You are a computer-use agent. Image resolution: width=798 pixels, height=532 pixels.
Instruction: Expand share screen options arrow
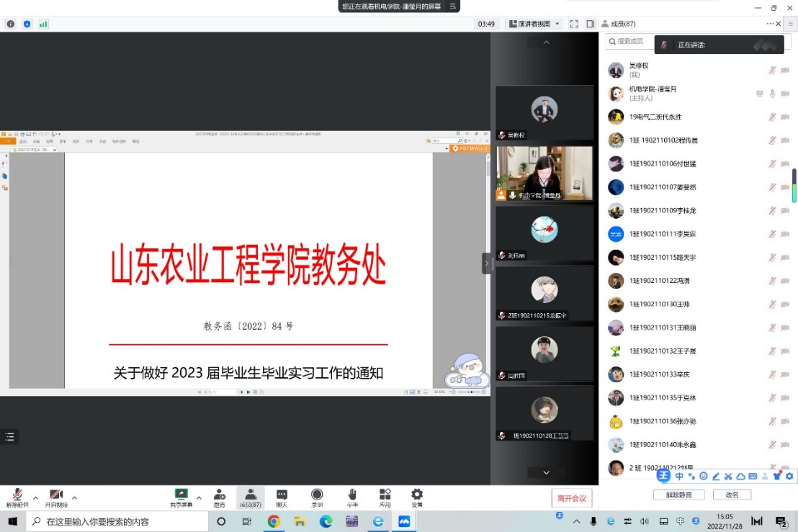pos(198,497)
